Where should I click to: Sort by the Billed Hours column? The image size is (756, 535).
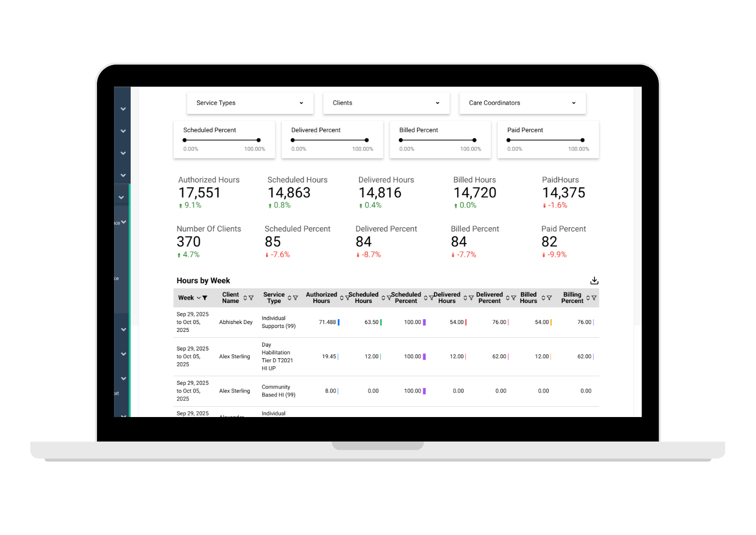(543, 298)
